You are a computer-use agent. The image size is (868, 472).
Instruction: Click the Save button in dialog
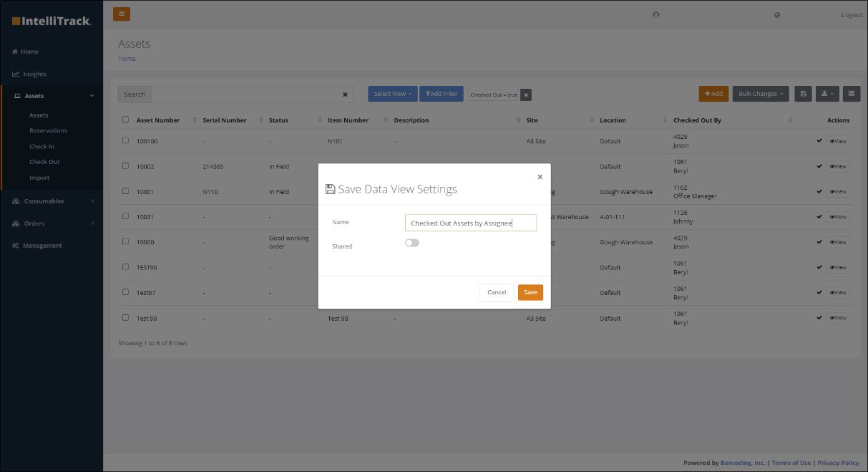click(x=530, y=292)
